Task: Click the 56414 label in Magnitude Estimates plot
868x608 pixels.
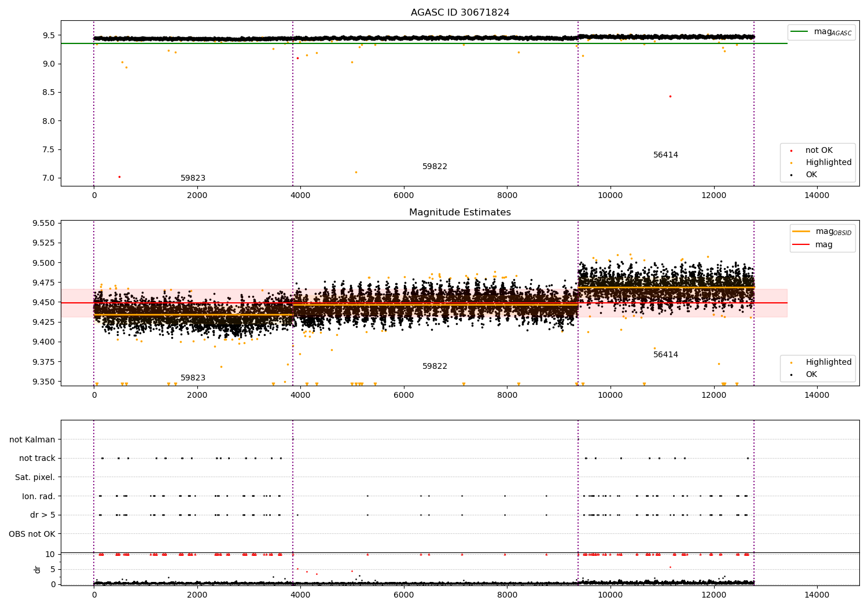Action: point(665,355)
